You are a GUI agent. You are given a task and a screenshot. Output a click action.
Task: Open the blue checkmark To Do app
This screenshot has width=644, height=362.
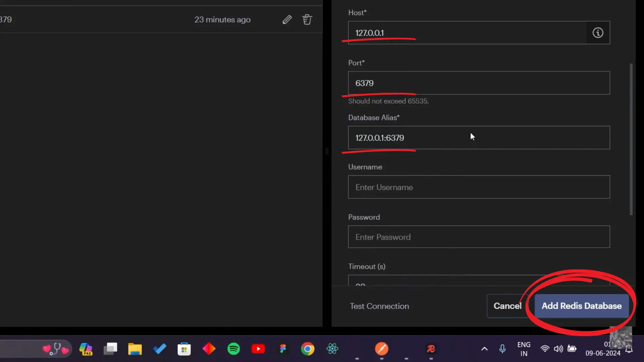[x=160, y=349]
